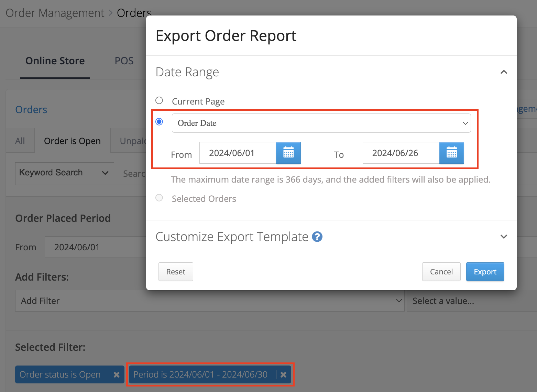Remove the Order status is Open filter
Screen dimensions: 537x392
(117, 374)
